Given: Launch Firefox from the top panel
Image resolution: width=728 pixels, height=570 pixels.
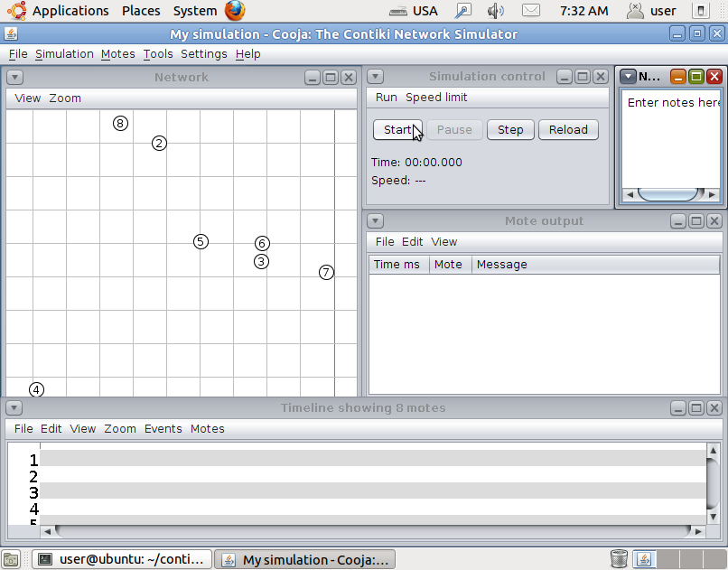Looking at the screenshot, I should tap(235, 11).
